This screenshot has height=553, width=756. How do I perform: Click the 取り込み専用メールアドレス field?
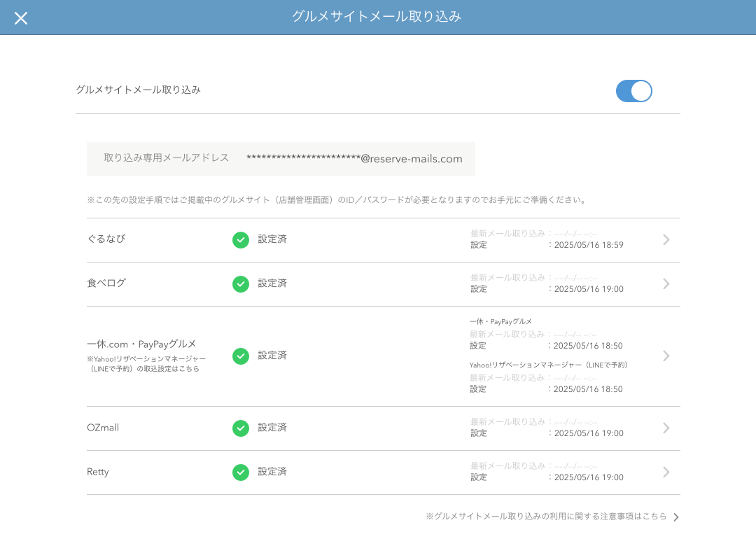280,159
